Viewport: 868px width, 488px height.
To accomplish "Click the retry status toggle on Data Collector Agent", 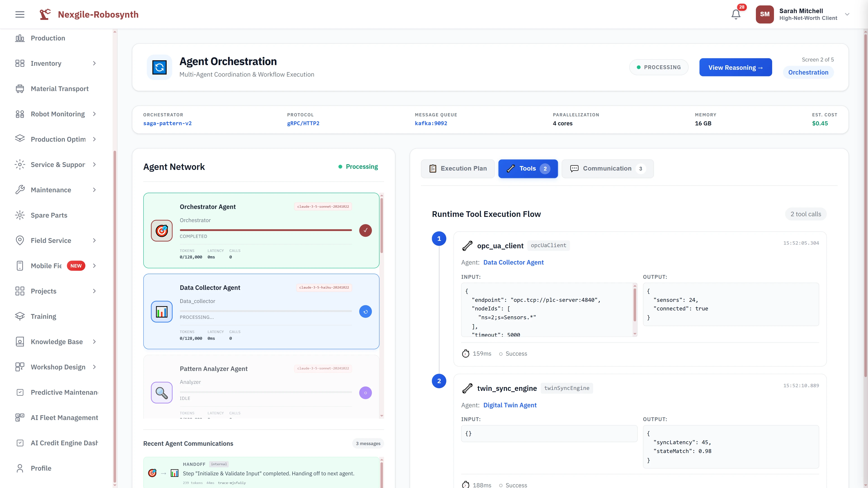I will pyautogui.click(x=365, y=312).
